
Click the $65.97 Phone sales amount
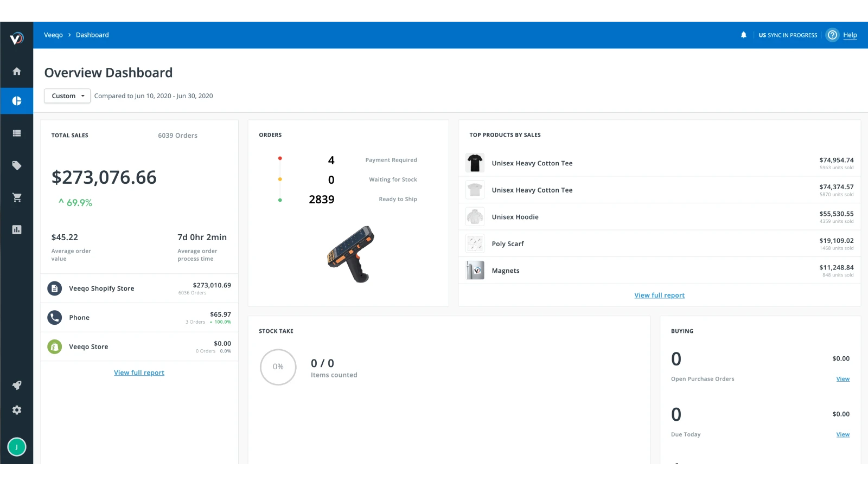(x=220, y=314)
